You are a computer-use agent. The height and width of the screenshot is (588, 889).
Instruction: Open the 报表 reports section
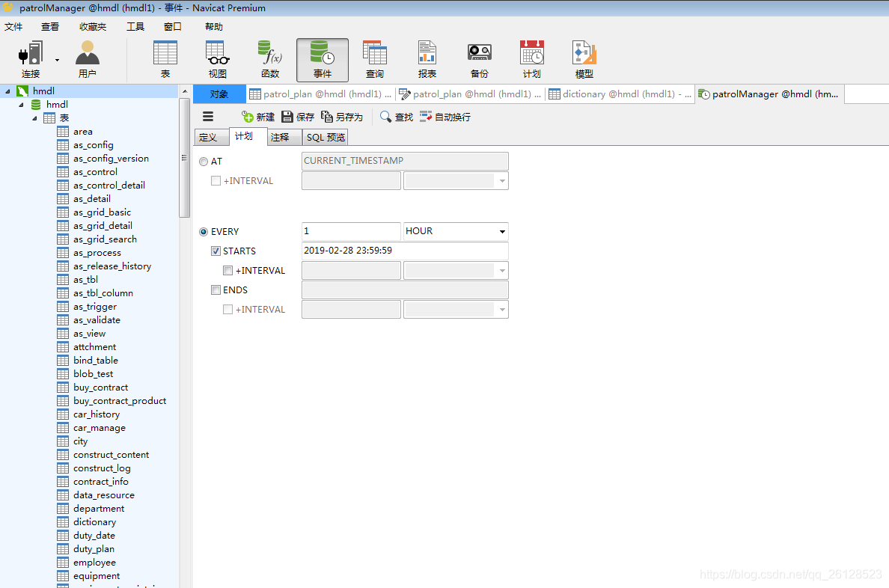click(x=427, y=59)
